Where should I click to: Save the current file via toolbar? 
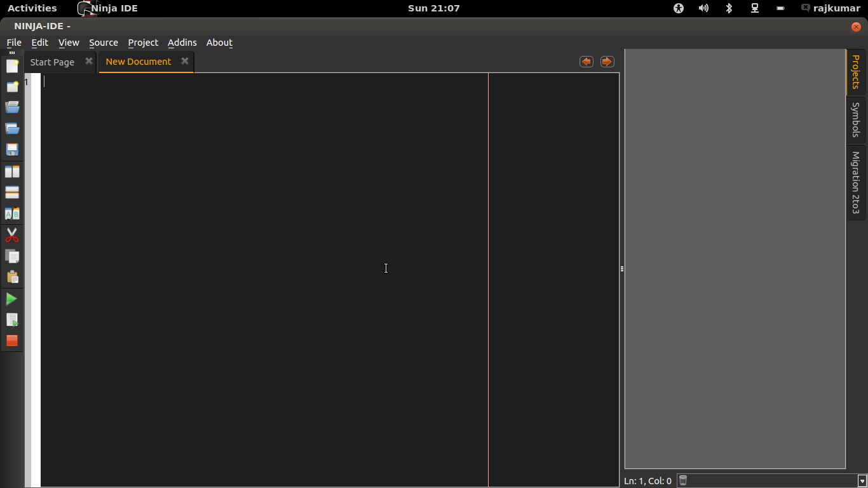pos(11,149)
